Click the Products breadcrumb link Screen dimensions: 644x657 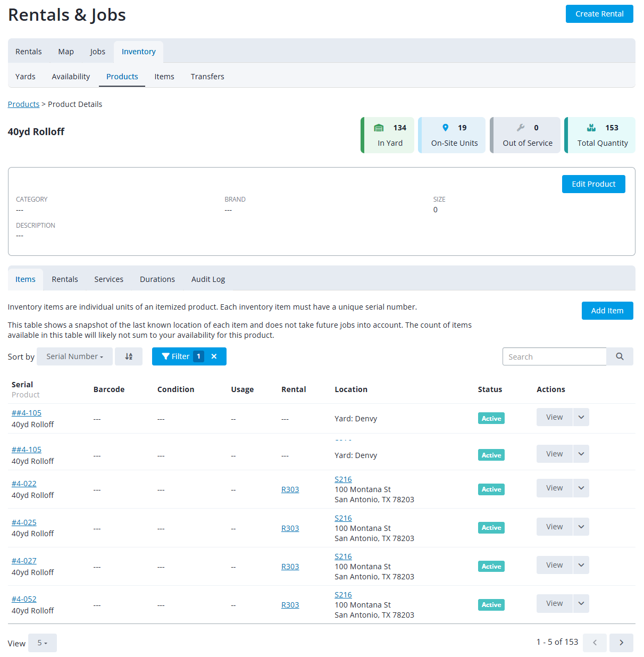point(23,104)
